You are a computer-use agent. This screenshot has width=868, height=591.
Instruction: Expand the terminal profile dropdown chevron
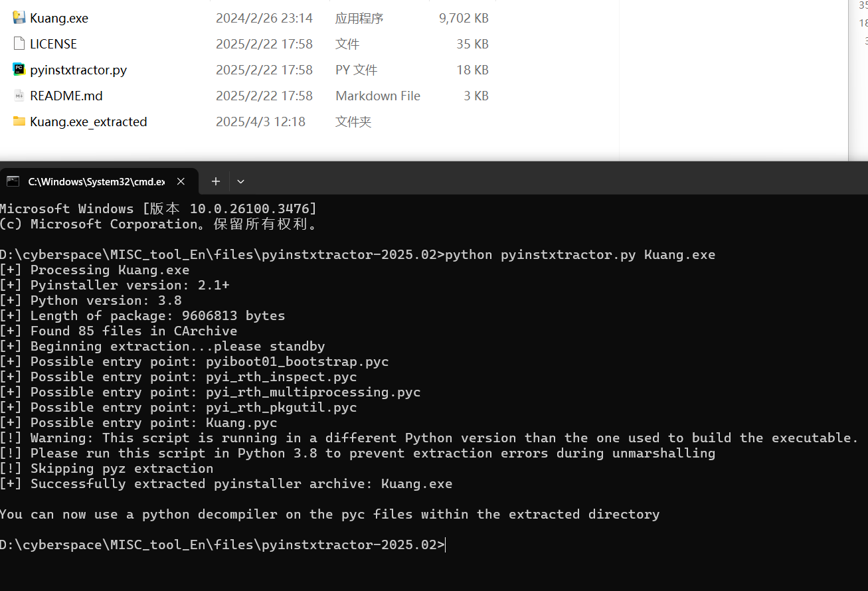(240, 181)
